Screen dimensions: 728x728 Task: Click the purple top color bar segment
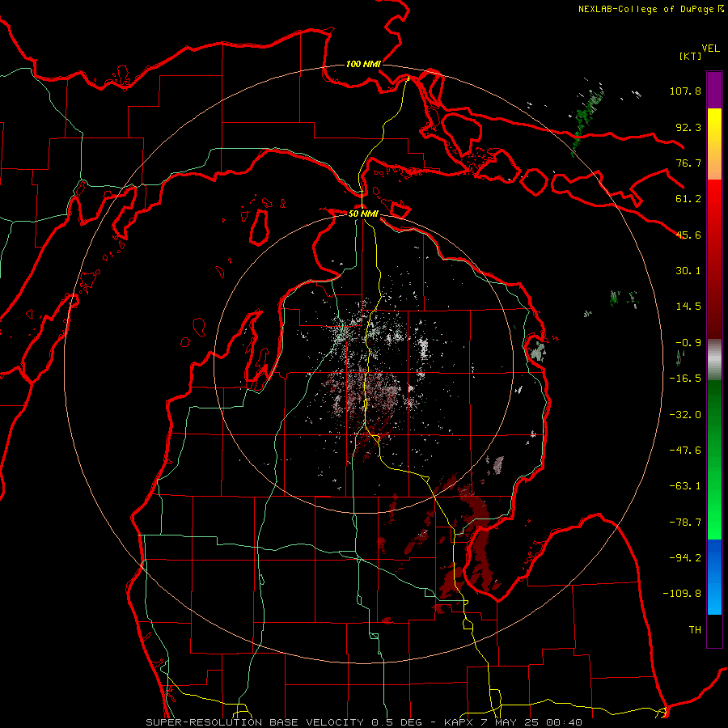[714, 91]
